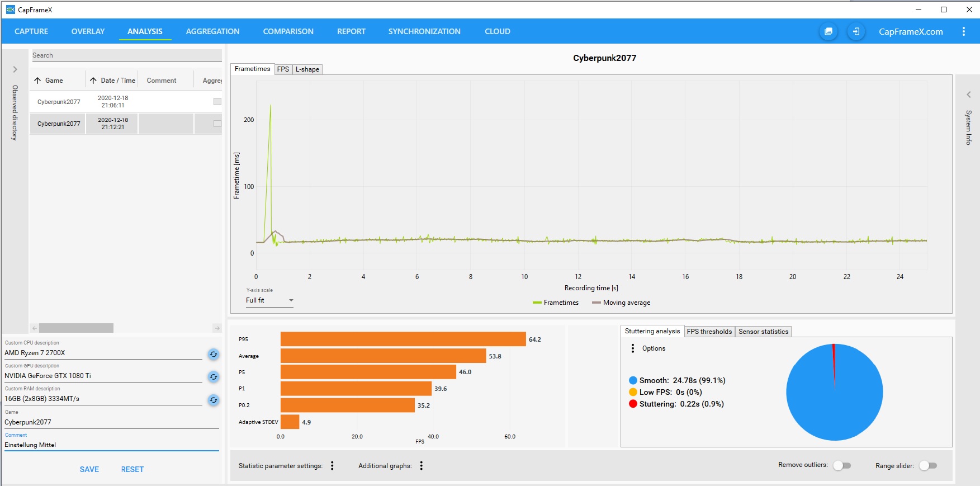Edit the Custom CPU description field

tap(103, 353)
